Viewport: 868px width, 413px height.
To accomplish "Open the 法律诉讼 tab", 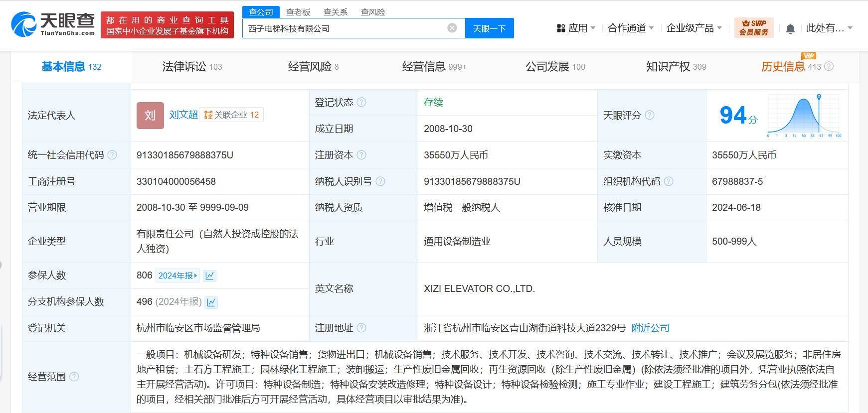I will click(x=192, y=66).
